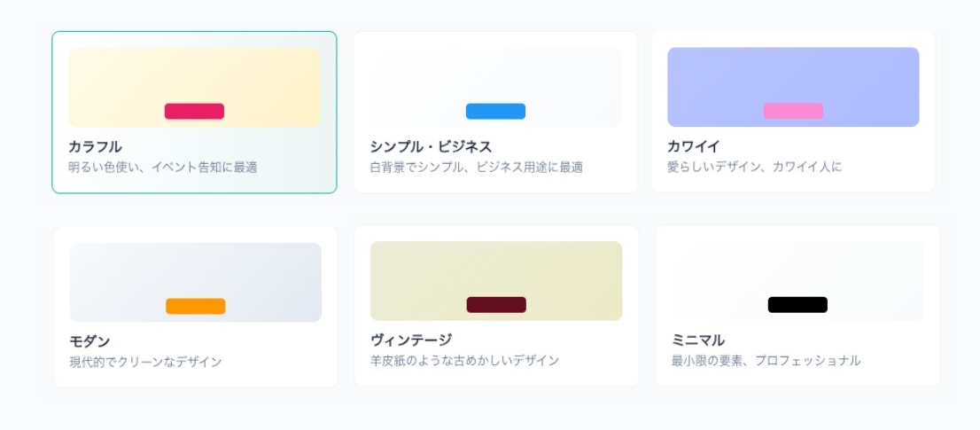Click the orange swatch in モダン preview
980x430 pixels.
click(195, 306)
